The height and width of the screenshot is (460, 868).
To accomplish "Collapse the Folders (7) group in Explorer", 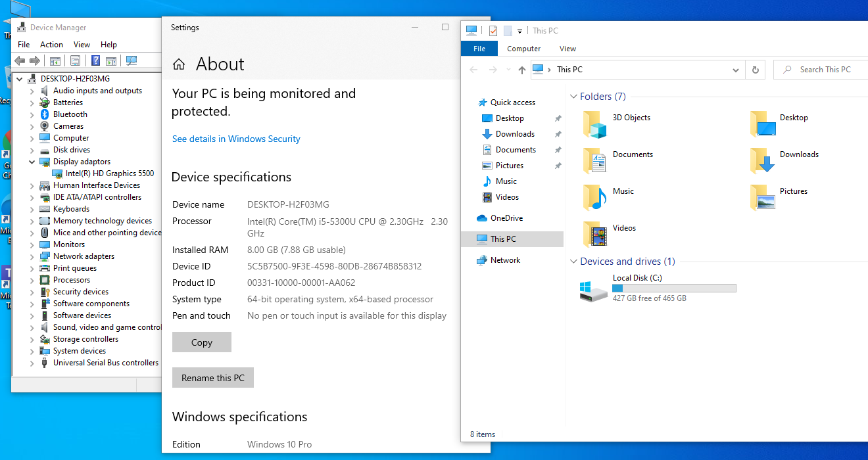I will click(573, 97).
